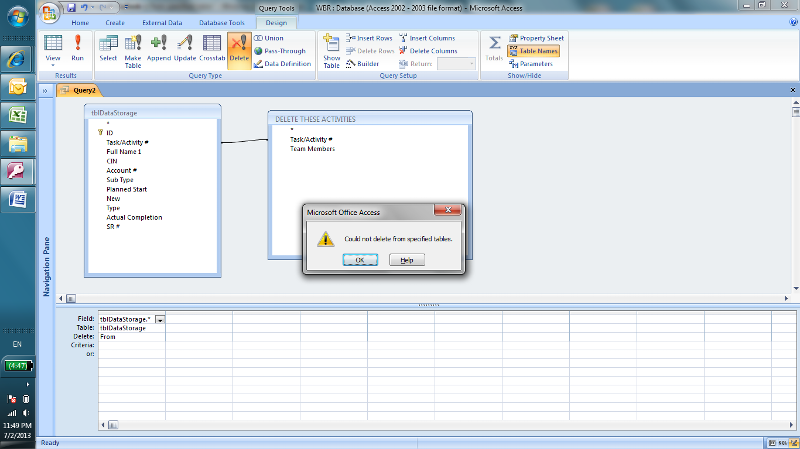Screen dimensions: 800x449
Task: Choose the Make Table query type
Action: point(133,51)
